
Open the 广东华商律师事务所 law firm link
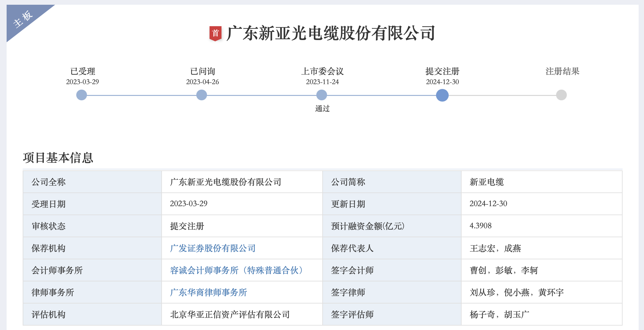208,292
